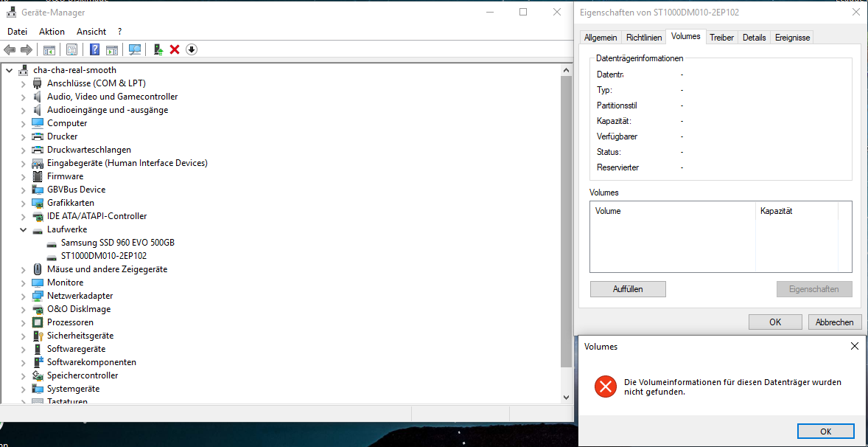868x447 pixels.
Task: Switch to the Treiber tab
Action: pyautogui.click(x=722, y=37)
